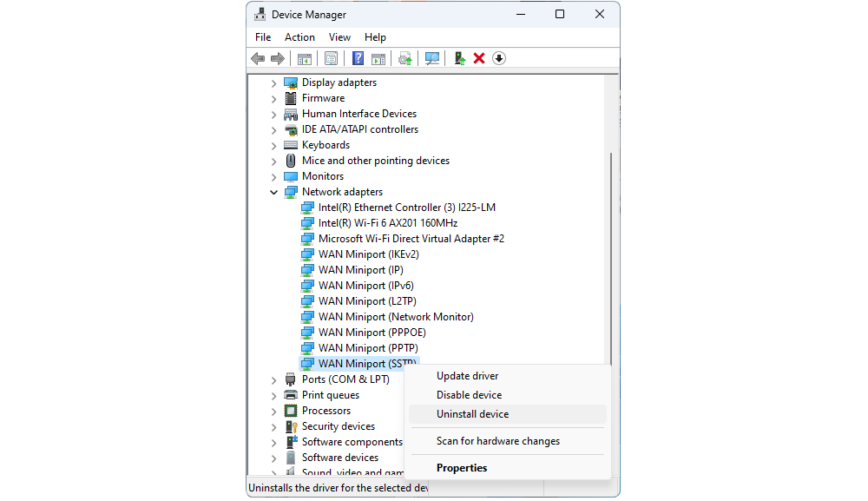The height and width of the screenshot is (501, 868).
Task: Expand the Keyboards node
Action: pos(273,146)
